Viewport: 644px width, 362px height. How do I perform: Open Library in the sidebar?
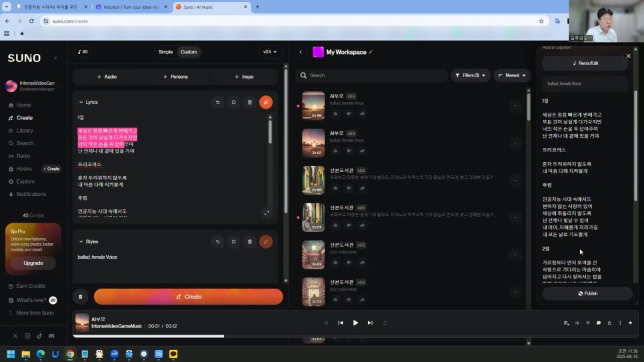point(21,131)
